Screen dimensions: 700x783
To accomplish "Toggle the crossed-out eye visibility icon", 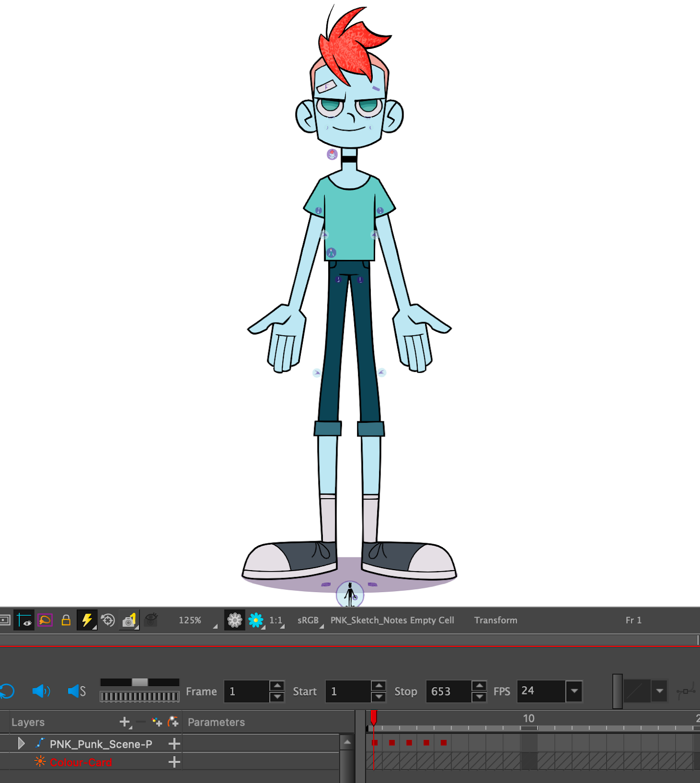I will pos(152,620).
